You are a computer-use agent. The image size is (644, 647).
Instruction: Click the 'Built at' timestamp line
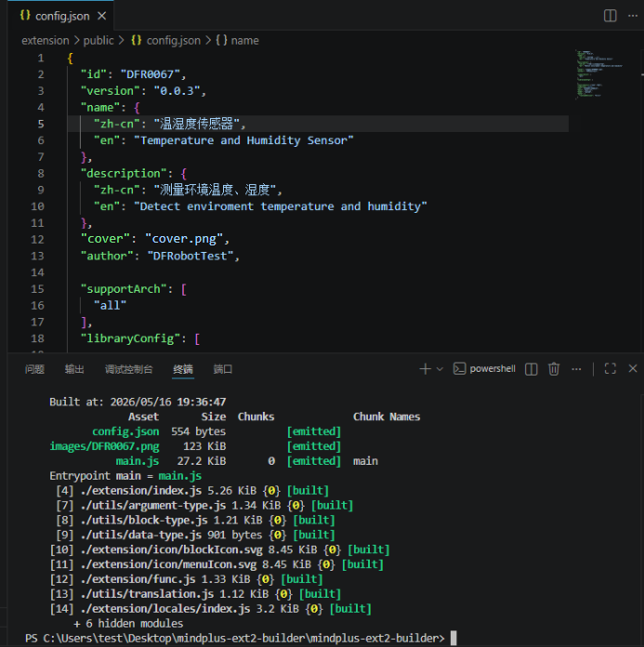[138, 402]
